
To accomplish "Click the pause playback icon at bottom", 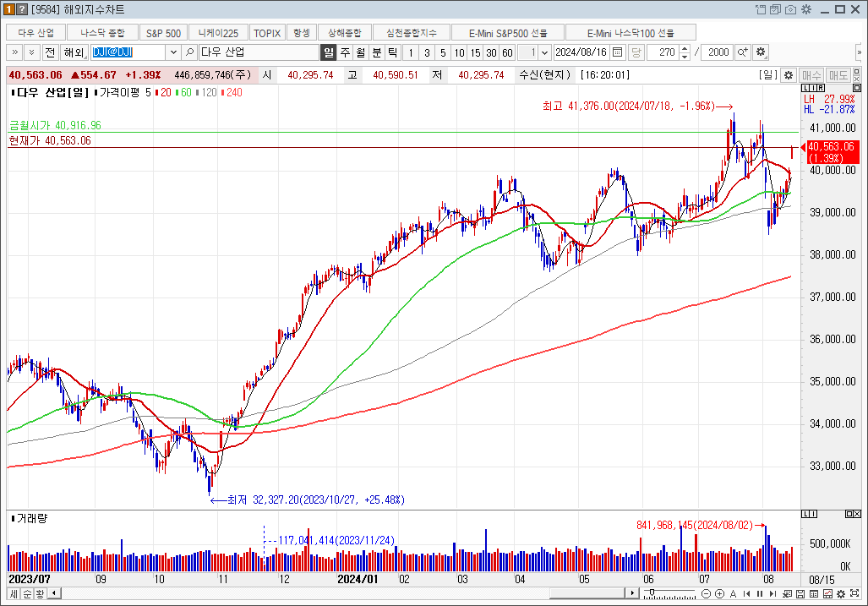I will pos(759,593).
